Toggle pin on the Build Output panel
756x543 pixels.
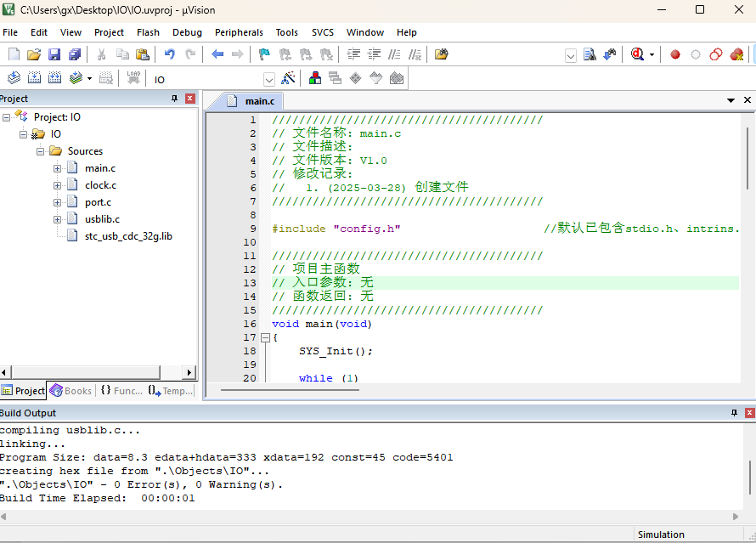[735, 413]
